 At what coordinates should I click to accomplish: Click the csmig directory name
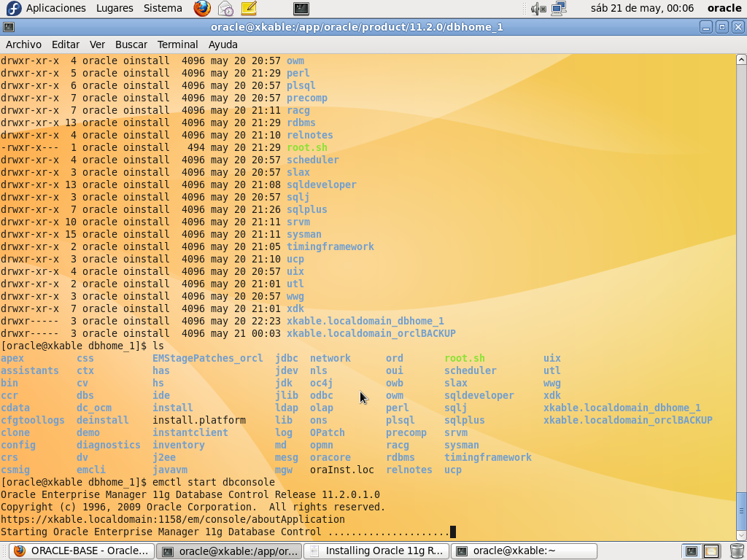[x=15, y=470]
